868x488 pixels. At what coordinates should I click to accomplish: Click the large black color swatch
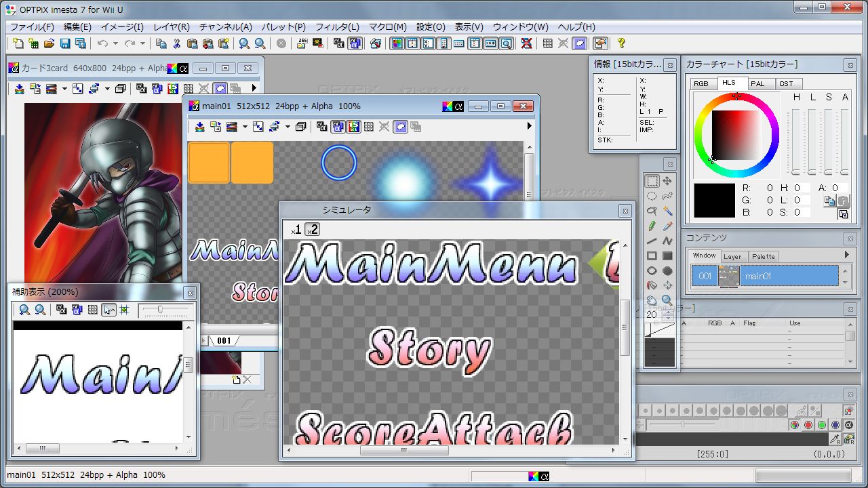pos(714,201)
